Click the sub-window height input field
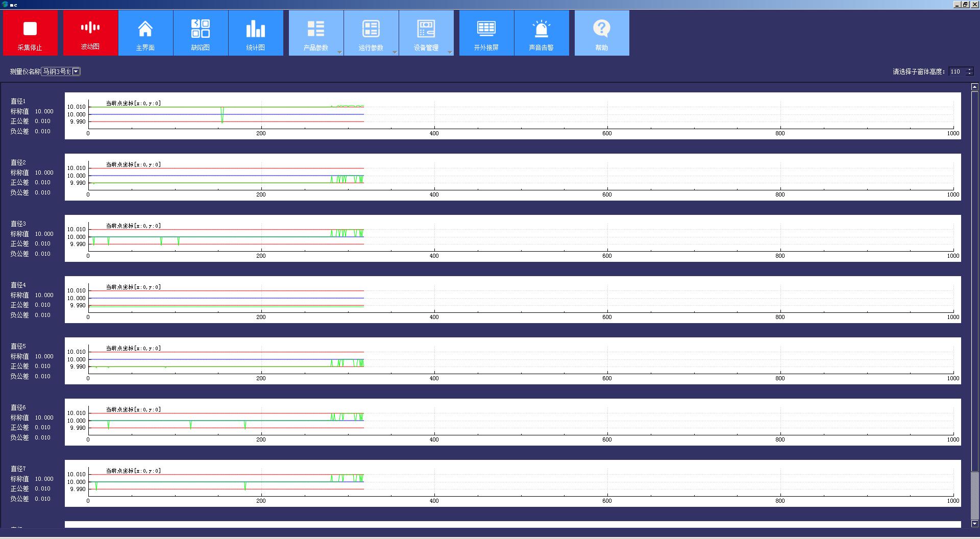 [x=957, y=71]
